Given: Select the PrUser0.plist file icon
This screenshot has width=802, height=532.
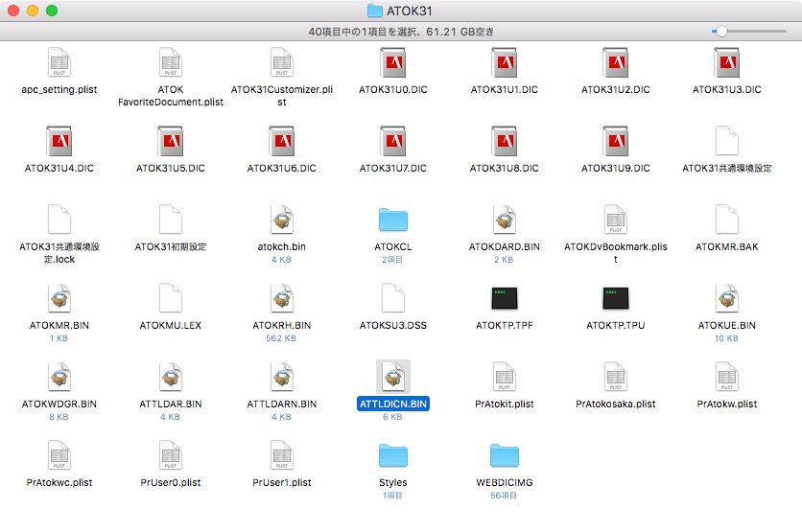Looking at the screenshot, I should [x=171, y=455].
